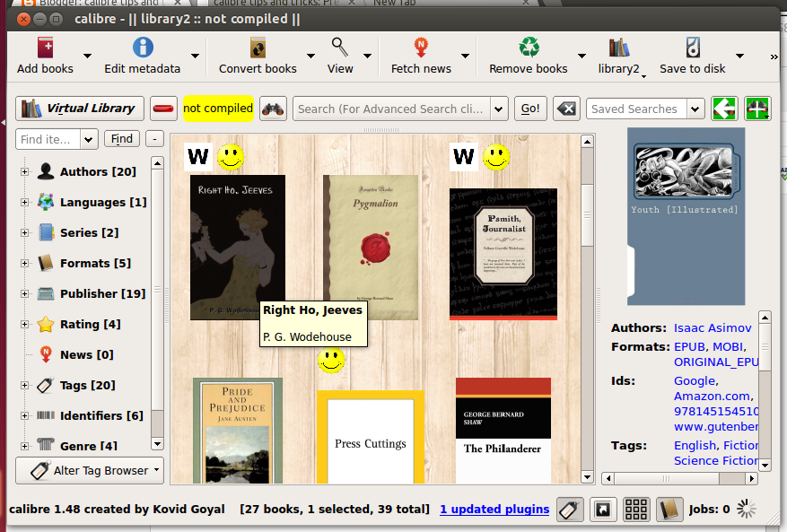
Task: Open the 1 updated plugins link
Action: point(494,509)
